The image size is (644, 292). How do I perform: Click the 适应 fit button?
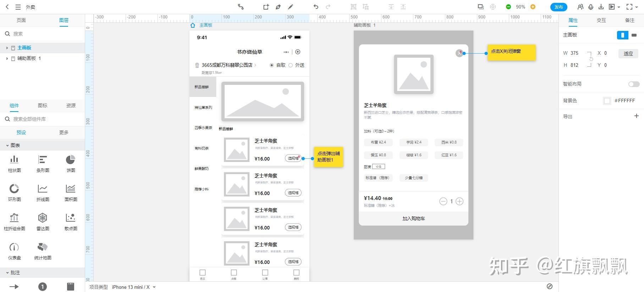click(628, 54)
